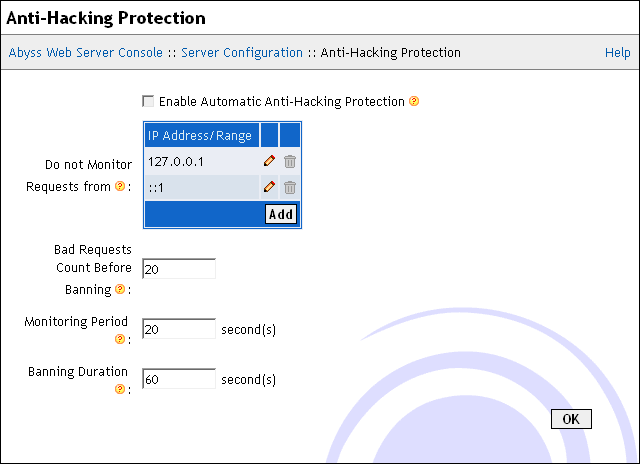Click the trash icon for ::1 entry

(x=290, y=187)
